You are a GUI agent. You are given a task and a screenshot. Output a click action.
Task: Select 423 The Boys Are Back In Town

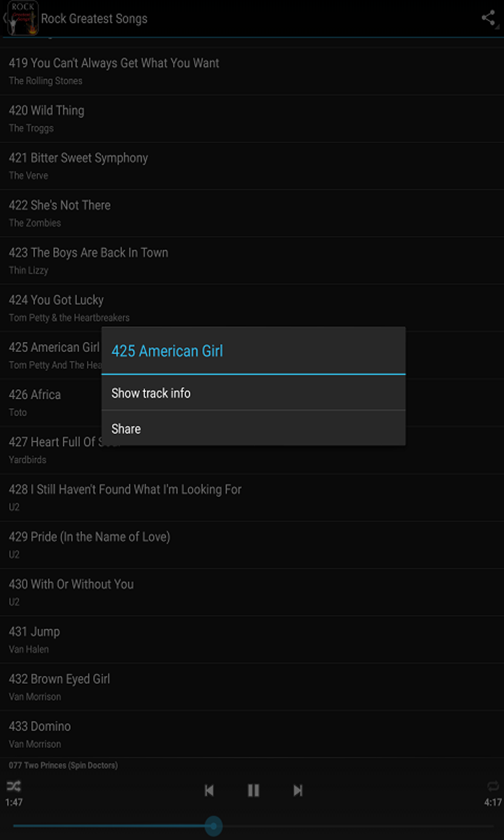pyautogui.click(x=252, y=260)
